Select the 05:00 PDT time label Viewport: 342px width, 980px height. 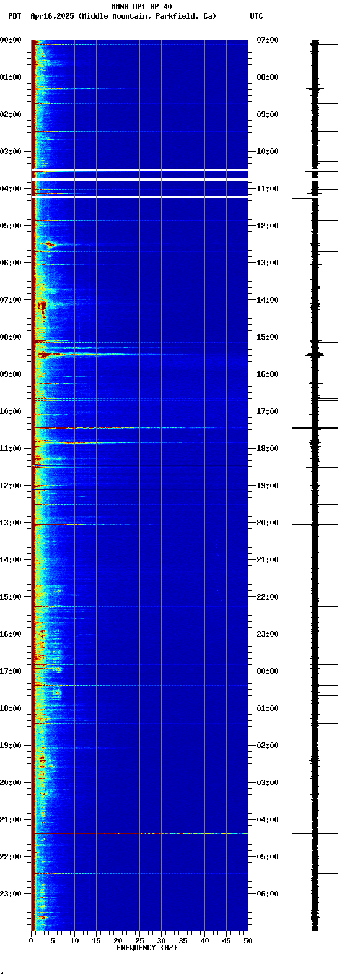point(11,226)
